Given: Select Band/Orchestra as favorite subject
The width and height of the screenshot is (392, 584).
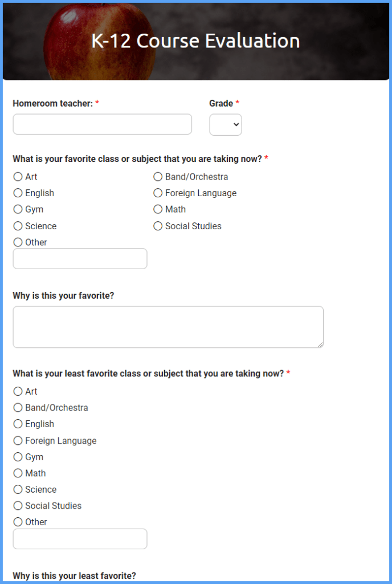Looking at the screenshot, I should coord(158,177).
